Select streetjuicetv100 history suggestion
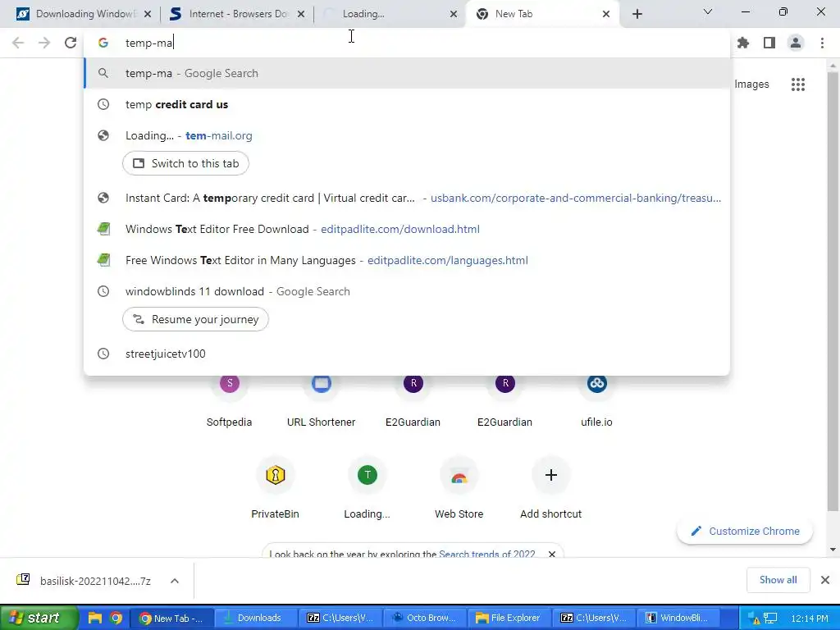The width and height of the screenshot is (840, 630). pos(407,354)
